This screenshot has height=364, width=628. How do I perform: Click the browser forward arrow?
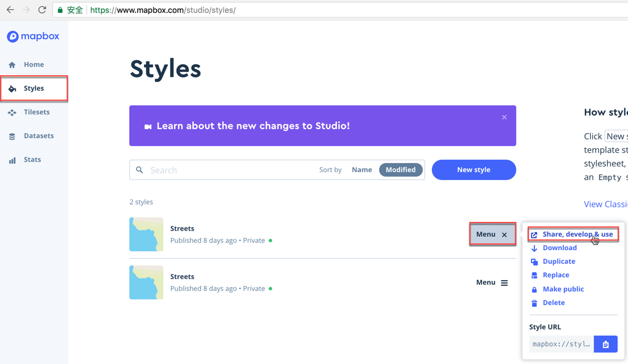click(x=26, y=10)
